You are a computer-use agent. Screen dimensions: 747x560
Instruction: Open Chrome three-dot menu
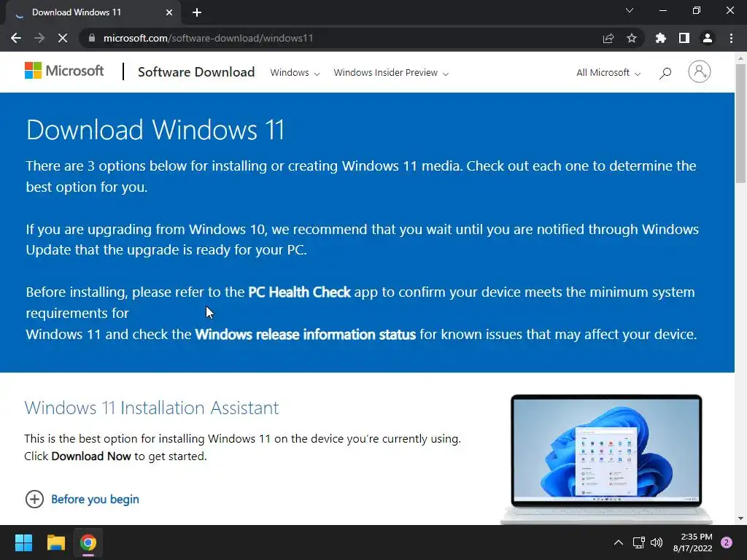[731, 38]
